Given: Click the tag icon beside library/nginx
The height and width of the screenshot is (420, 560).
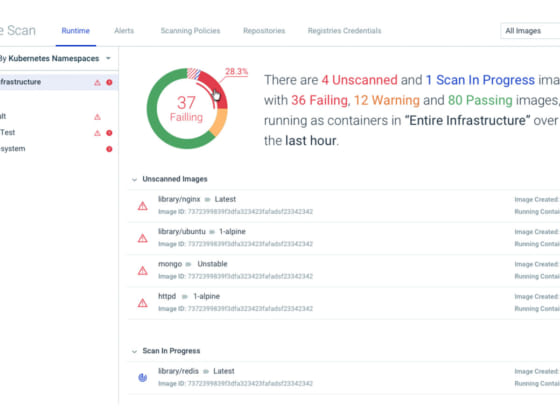Looking at the screenshot, I should [x=207, y=200].
